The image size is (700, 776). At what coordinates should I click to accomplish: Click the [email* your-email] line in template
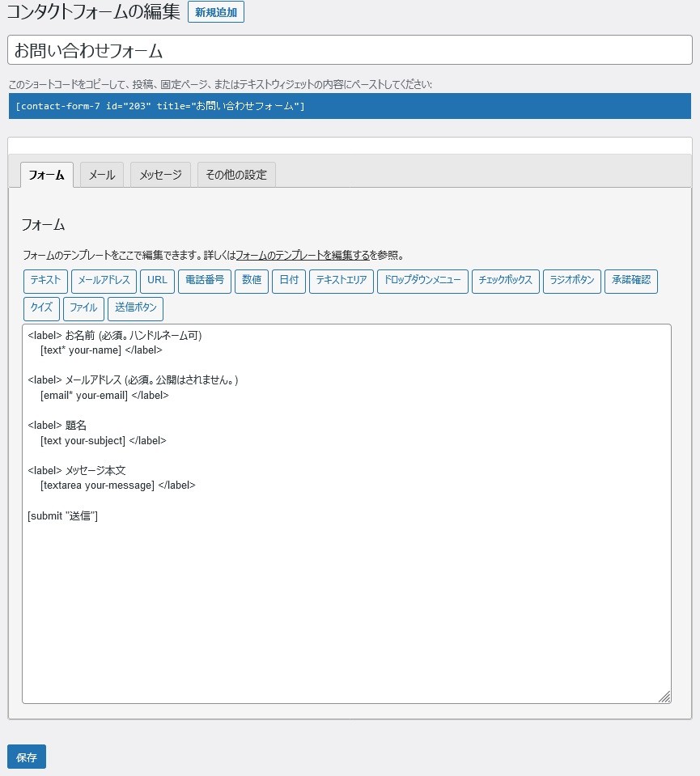pos(104,396)
